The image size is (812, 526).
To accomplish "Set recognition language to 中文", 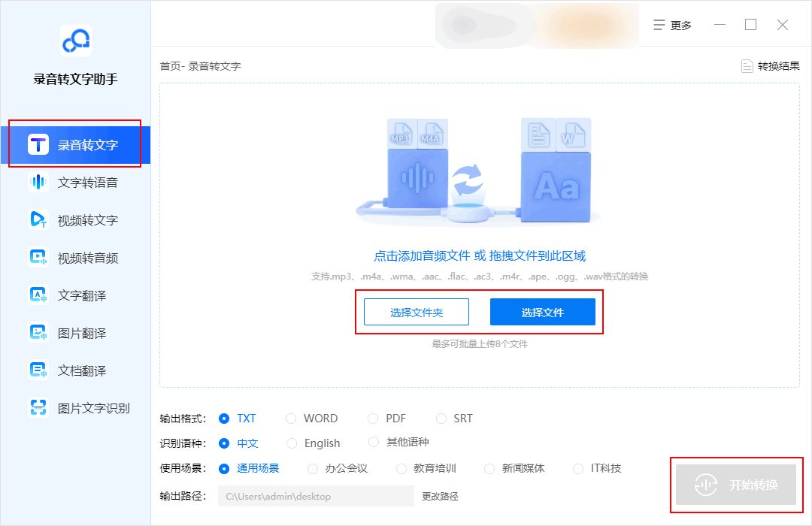I will tap(238, 443).
